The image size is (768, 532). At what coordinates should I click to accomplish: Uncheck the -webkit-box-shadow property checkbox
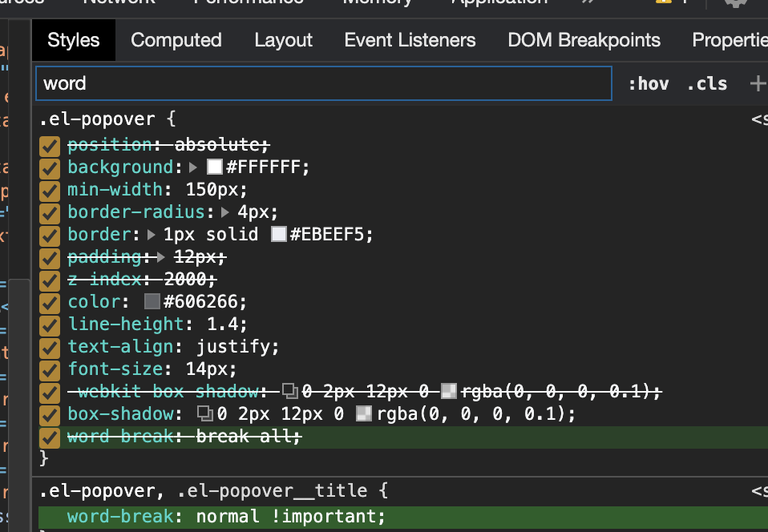[50, 393]
